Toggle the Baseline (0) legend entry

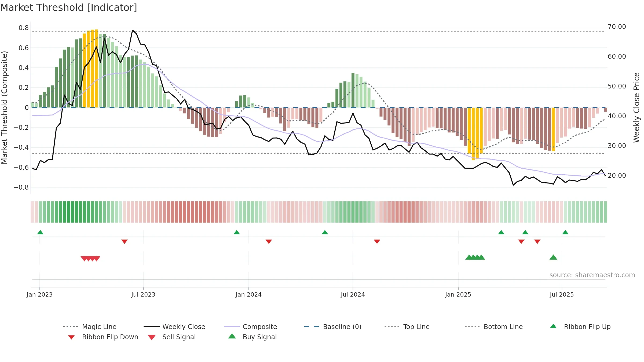pyautogui.click(x=333, y=327)
